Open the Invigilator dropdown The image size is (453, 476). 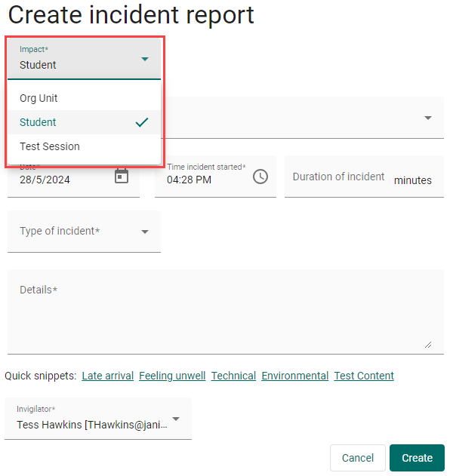[x=176, y=419]
